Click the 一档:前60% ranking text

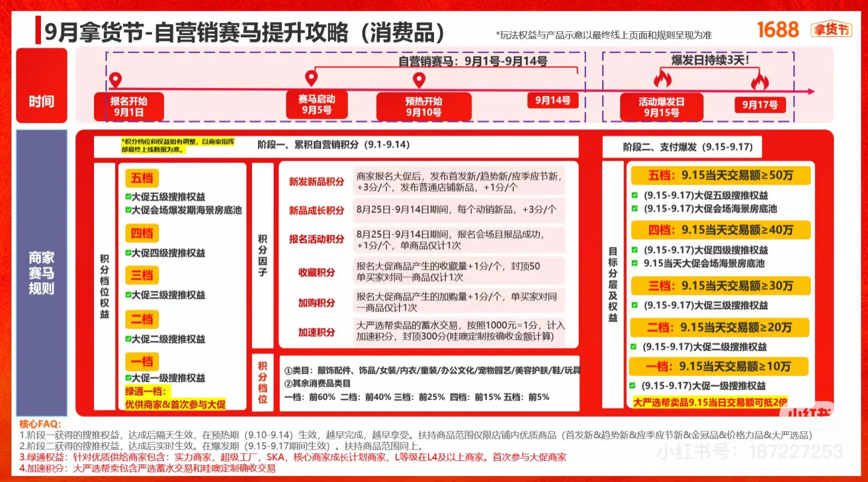pyautogui.click(x=310, y=397)
